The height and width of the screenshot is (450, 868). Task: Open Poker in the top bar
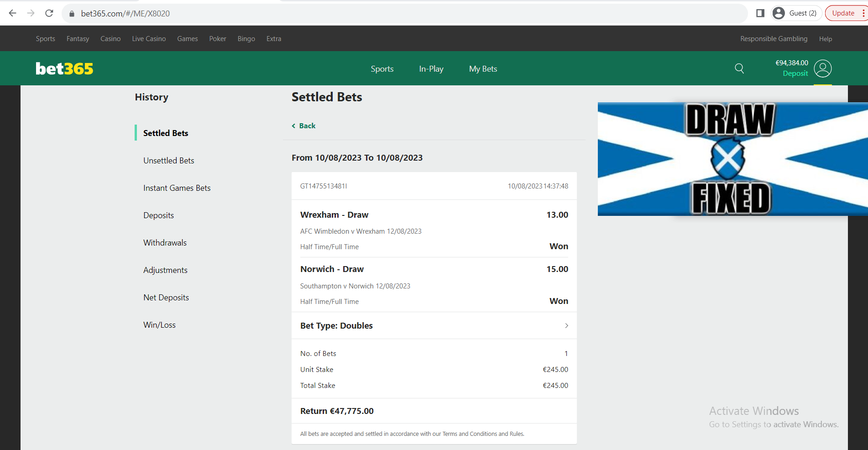pyautogui.click(x=218, y=39)
